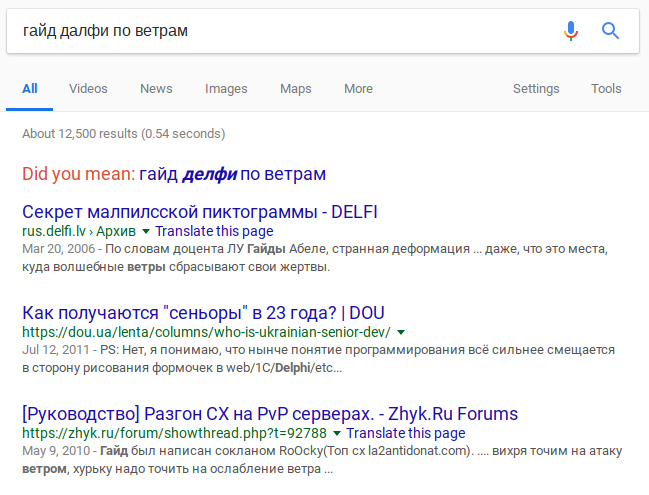Viewport: 649px width, 495px height.
Task: Expand the dropdown arrow next to rus.delfi.lv Архив
Action: click(146, 231)
